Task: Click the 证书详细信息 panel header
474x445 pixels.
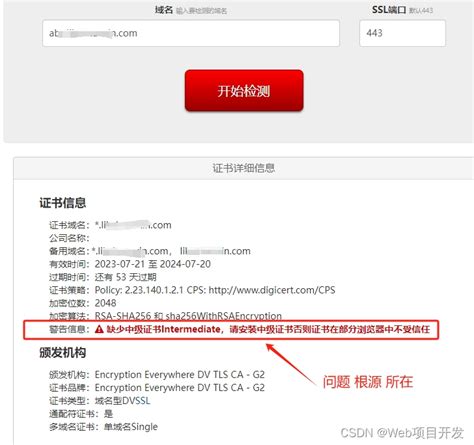Action: click(x=244, y=168)
